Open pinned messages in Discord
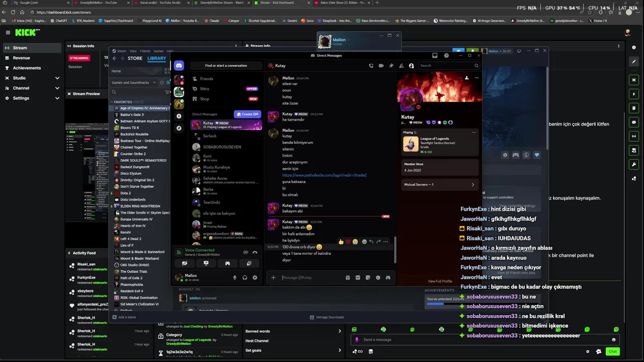Image resolution: width=644 pixels, height=362 pixels. click(391, 65)
